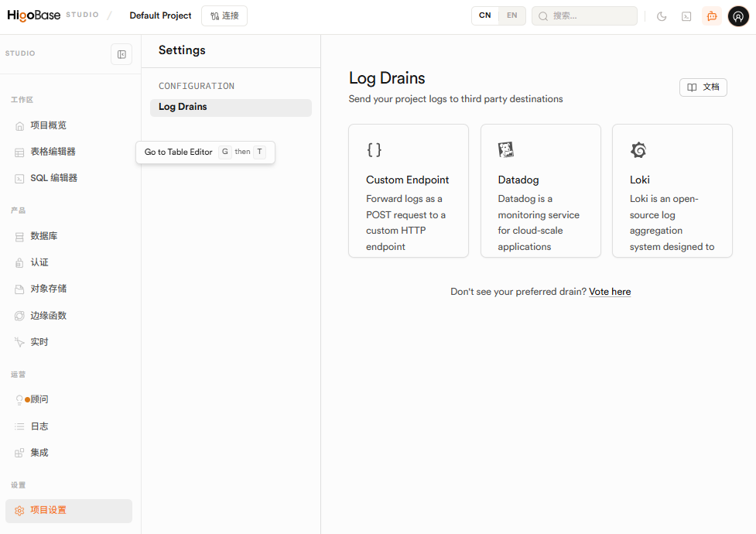Open the user profile avatar
Viewport: 756px width, 534px height.
tap(738, 16)
